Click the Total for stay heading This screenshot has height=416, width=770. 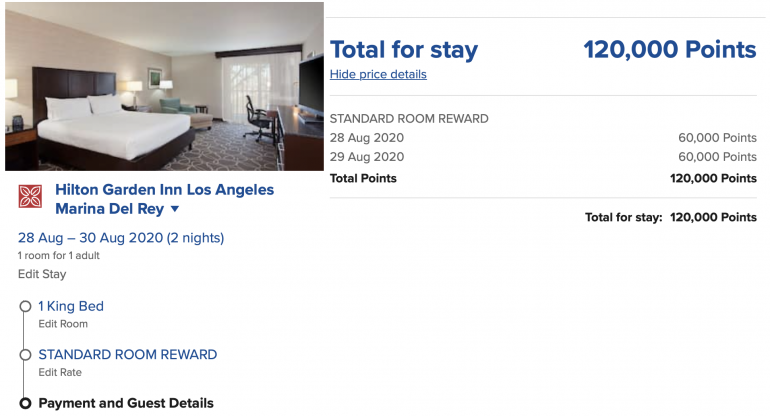pyautogui.click(x=404, y=50)
